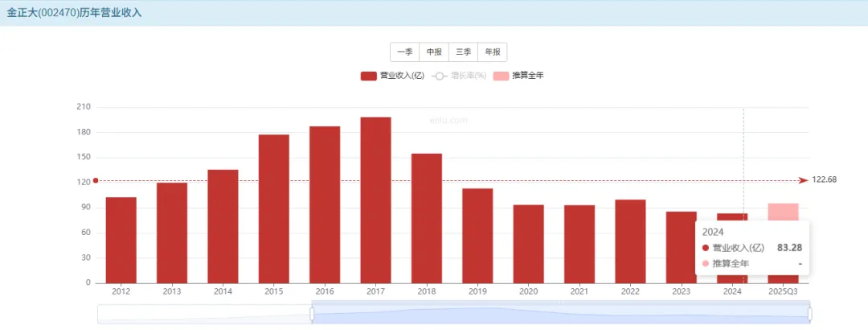Toggle the 增长率(%) legend series
Screen dimensions: 868x330
click(x=459, y=76)
